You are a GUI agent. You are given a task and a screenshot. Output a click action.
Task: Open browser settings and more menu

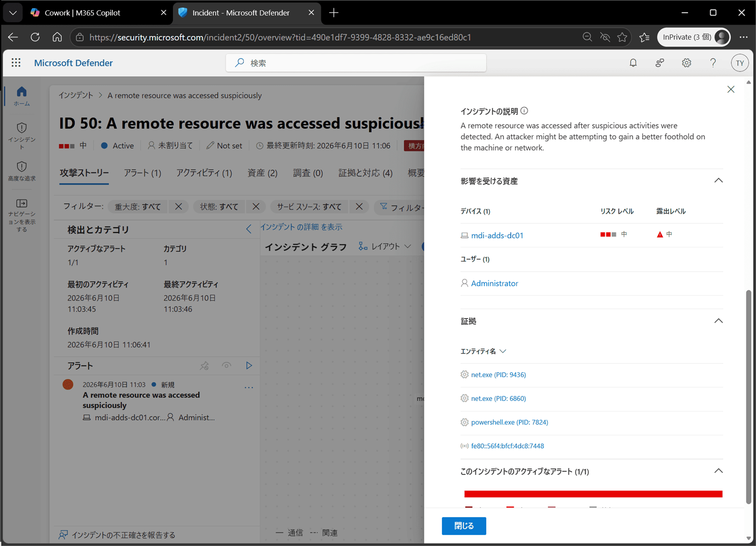[x=743, y=37]
